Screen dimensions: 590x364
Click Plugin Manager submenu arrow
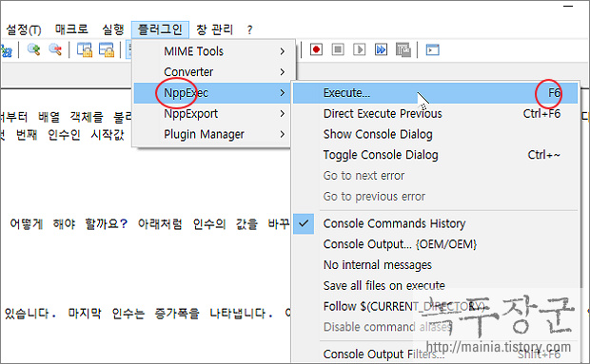point(283,134)
